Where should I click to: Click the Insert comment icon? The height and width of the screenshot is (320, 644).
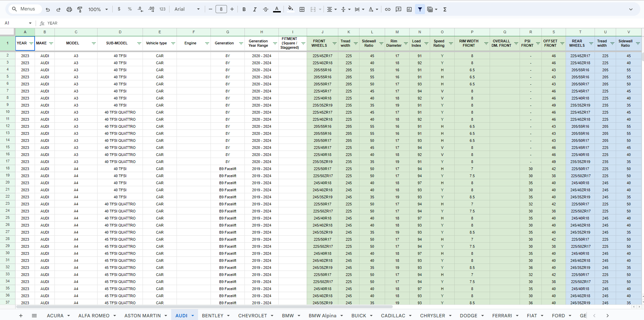[x=399, y=9]
